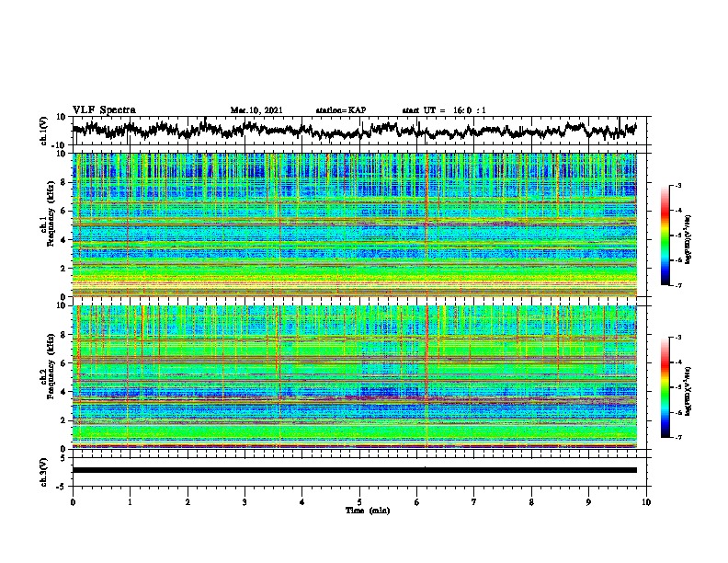728x563 pixels.
Task: Select the date text "Mar.10, 2021"
Action: point(256,110)
